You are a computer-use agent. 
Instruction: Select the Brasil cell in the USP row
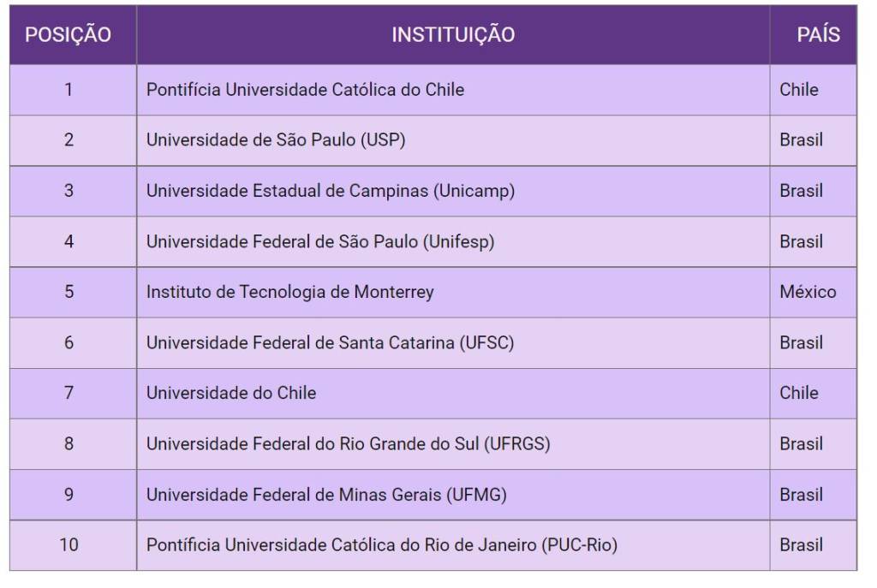[x=801, y=140]
